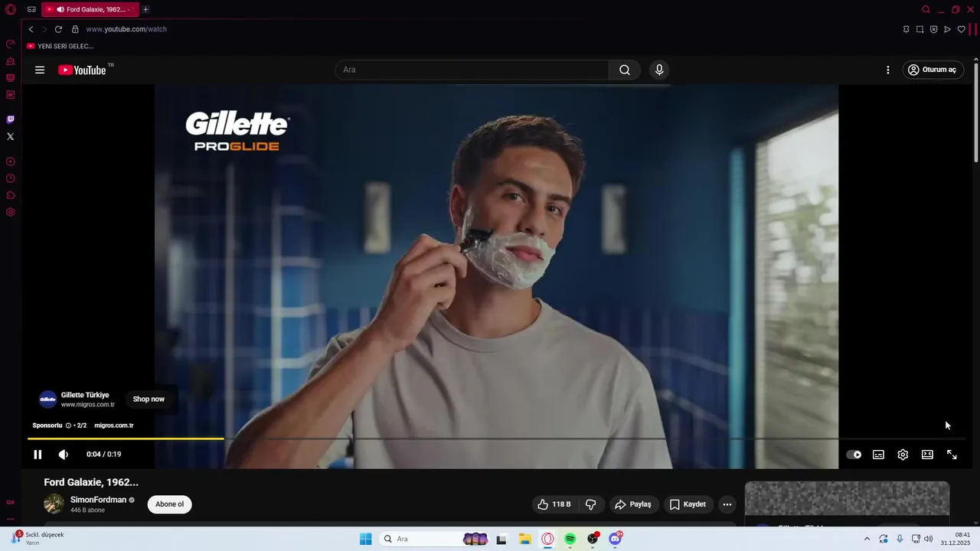This screenshot has height=551, width=980.
Task: Click the page scrollbar thumb
Action: (976, 112)
